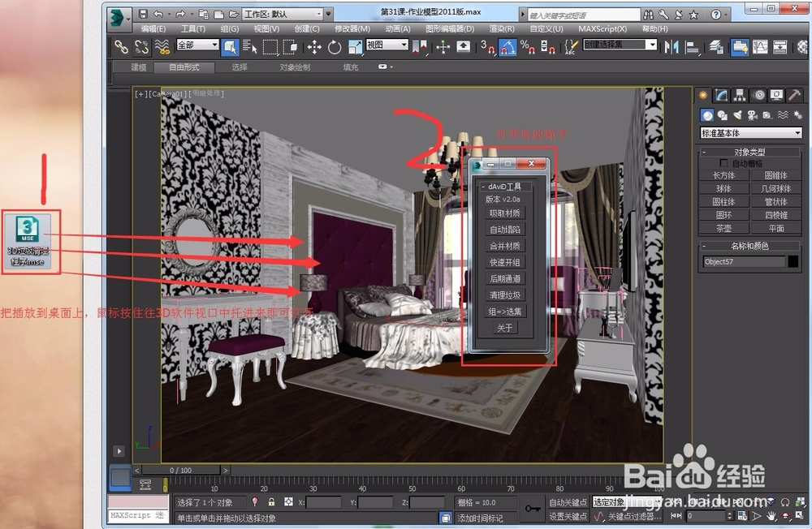The height and width of the screenshot is (529, 812).
Task: Open the 全部 selection filter dropdown
Action: (x=197, y=45)
